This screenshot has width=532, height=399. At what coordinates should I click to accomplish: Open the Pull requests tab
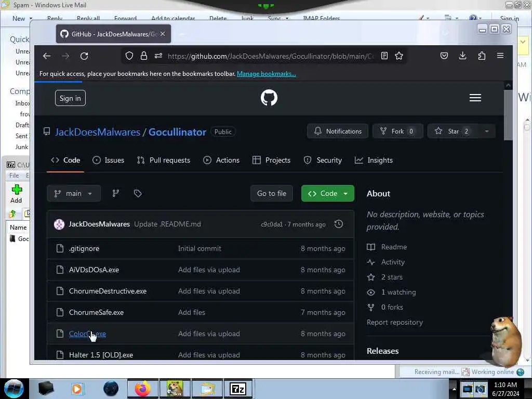(x=164, y=160)
